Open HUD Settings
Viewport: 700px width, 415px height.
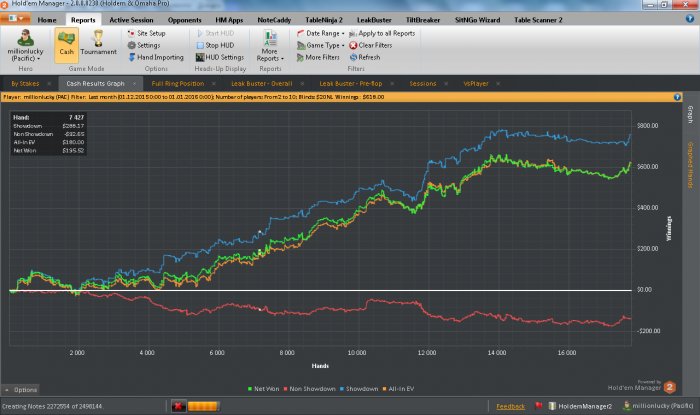point(223,57)
